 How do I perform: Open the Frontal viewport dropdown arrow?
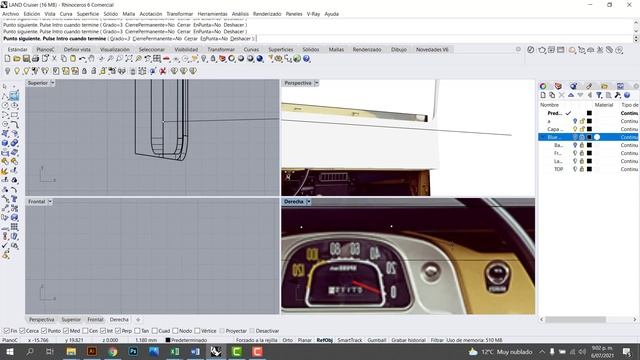pos(50,202)
